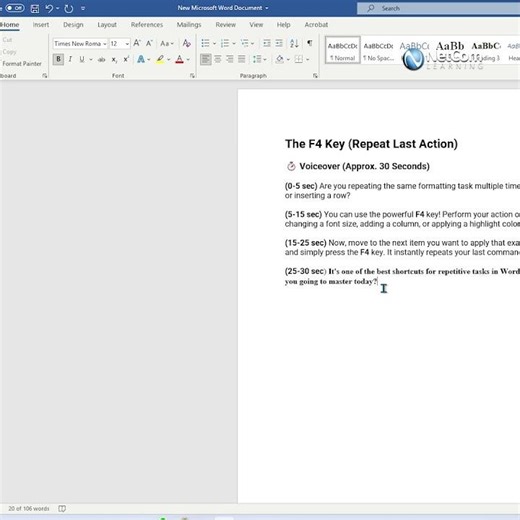Toggle Superscript formatting
Screen dimensions: 520x520
[126, 59]
